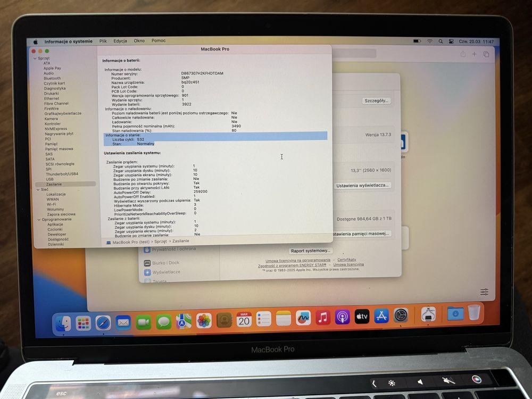Click battery status icon in menu bar
532x399 pixels.
(x=417, y=41)
